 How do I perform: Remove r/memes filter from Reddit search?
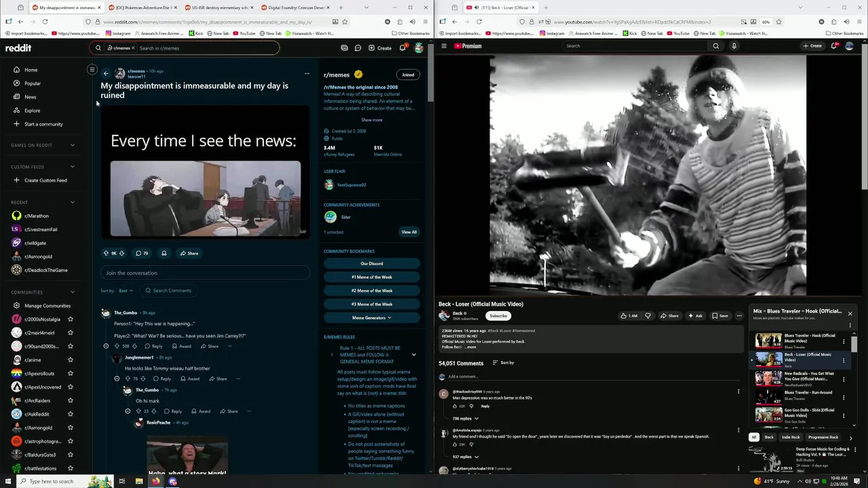pos(133,48)
